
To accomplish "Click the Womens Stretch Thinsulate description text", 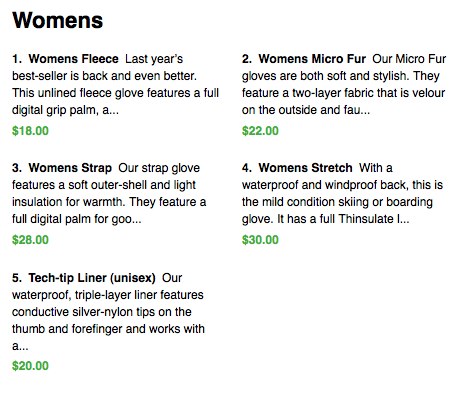I will coord(342,194).
